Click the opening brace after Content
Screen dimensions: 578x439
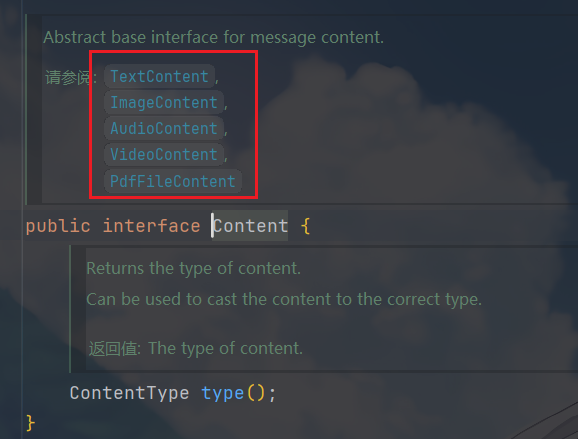click(x=306, y=226)
